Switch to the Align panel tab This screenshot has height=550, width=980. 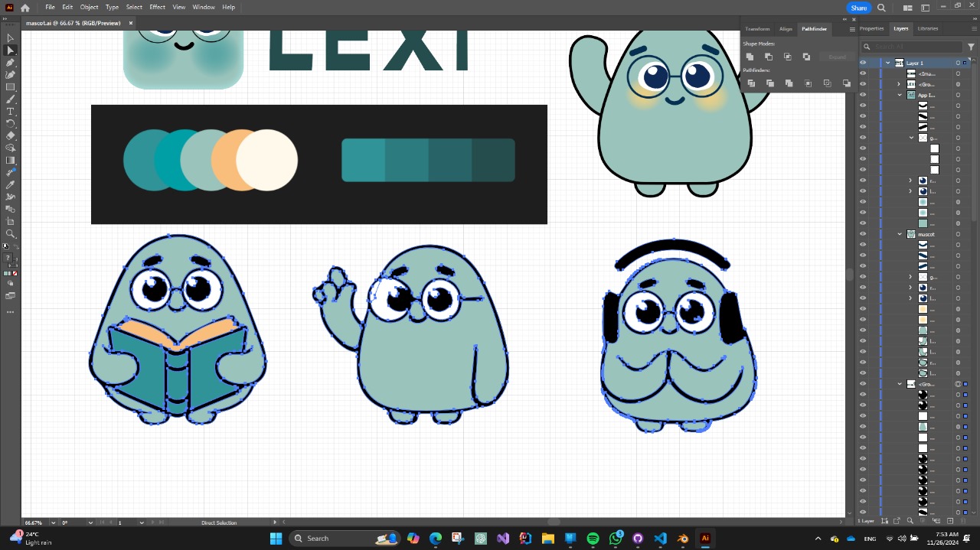(x=786, y=29)
